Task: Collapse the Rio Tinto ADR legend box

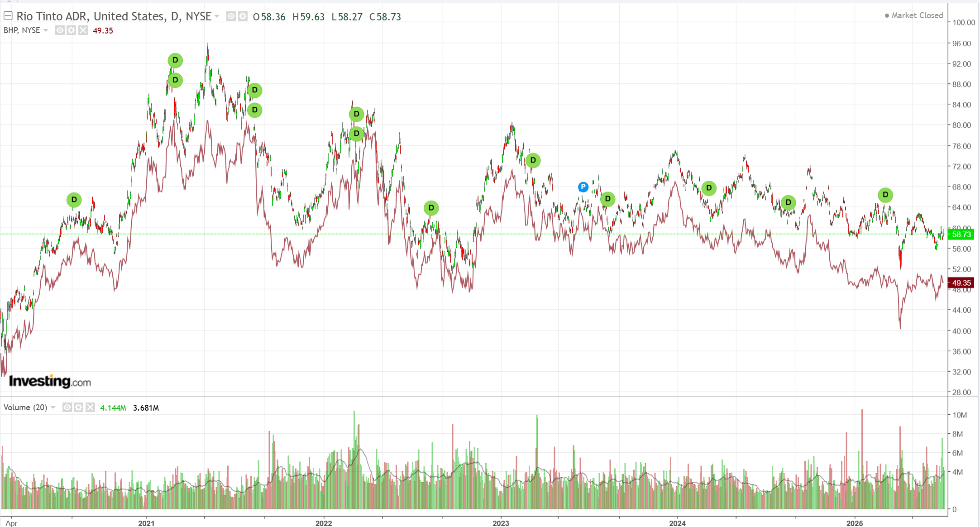Action: (x=8, y=16)
